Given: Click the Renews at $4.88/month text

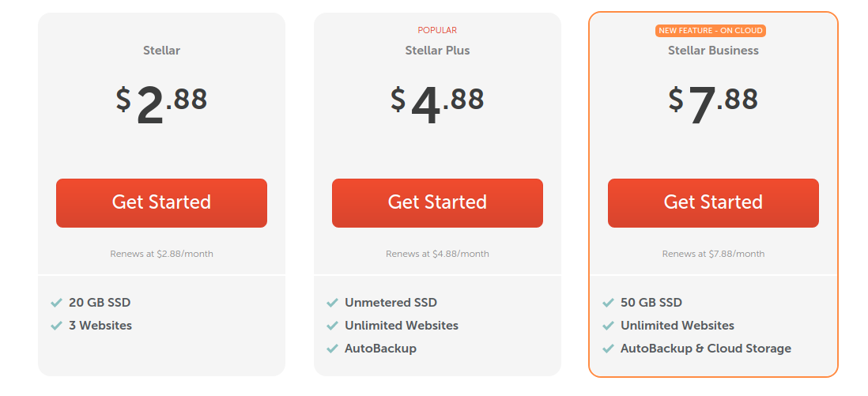Looking at the screenshot, I should [437, 255].
